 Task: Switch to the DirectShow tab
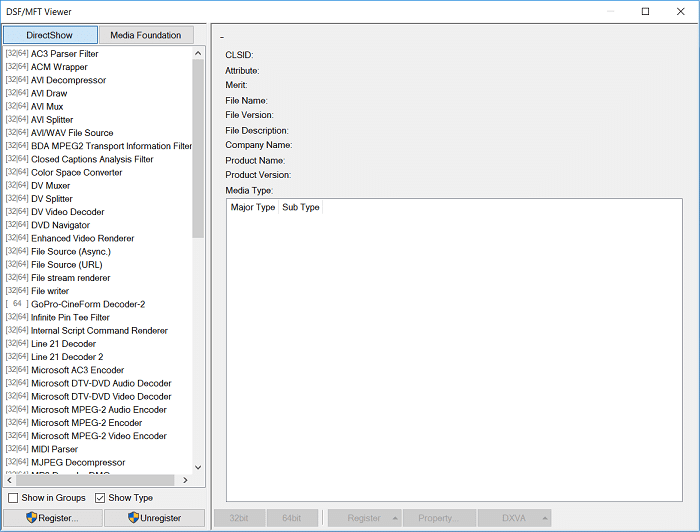(50, 35)
